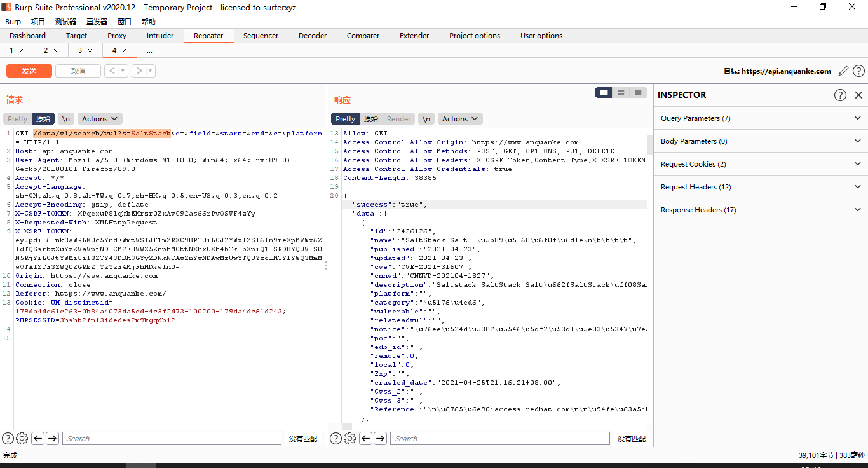Open the Burp menu

coord(13,22)
